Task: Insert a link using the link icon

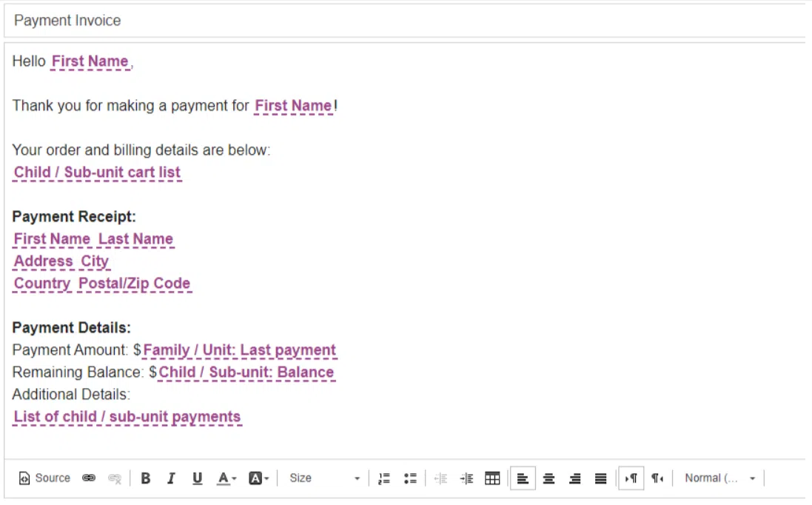Action: pos(89,478)
